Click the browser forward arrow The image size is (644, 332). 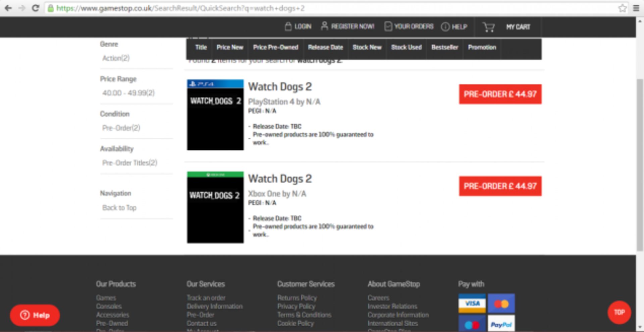point(22,8)
